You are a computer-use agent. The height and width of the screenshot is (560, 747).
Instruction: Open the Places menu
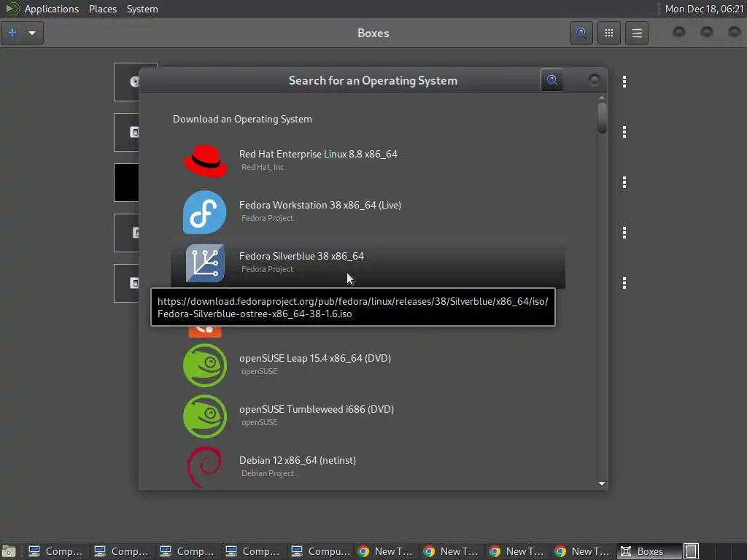tap(103, 9)
